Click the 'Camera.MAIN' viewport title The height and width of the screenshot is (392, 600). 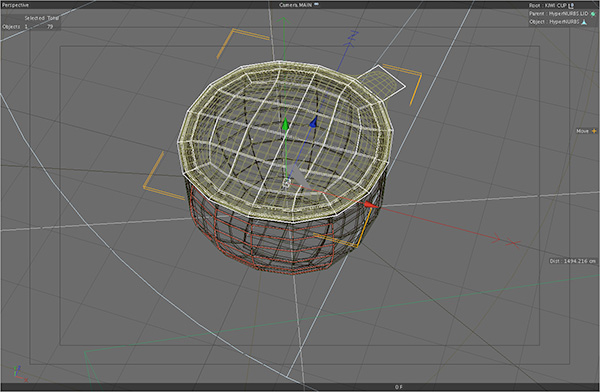296,5
